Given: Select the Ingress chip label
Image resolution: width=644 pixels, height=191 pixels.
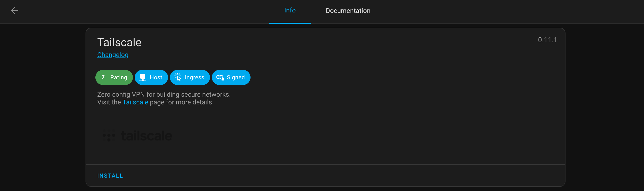Looking at the screenshot, I should tap(194, 78).
